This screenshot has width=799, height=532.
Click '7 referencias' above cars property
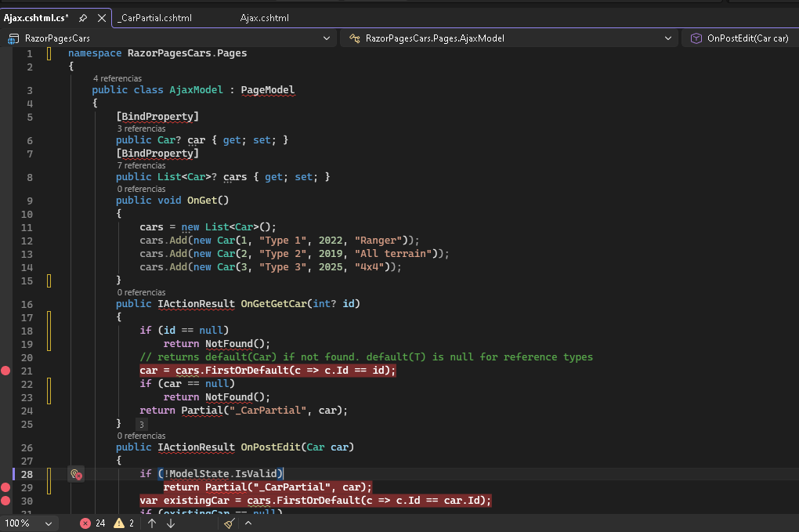[141, 165]
